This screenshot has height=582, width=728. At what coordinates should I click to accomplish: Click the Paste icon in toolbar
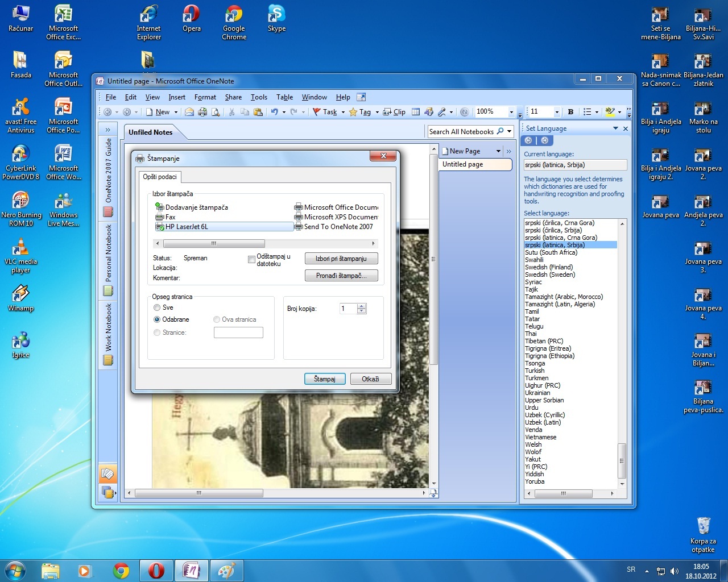point(258,112)
